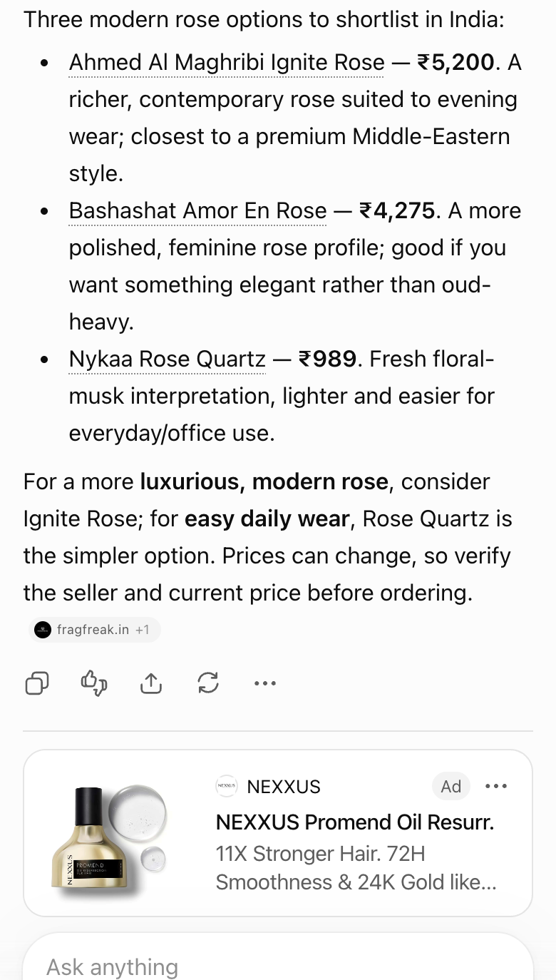The width and height of the screenshot is (556, 980).
Task: Open more actions ellipsis below response
Action: point(265,683)
